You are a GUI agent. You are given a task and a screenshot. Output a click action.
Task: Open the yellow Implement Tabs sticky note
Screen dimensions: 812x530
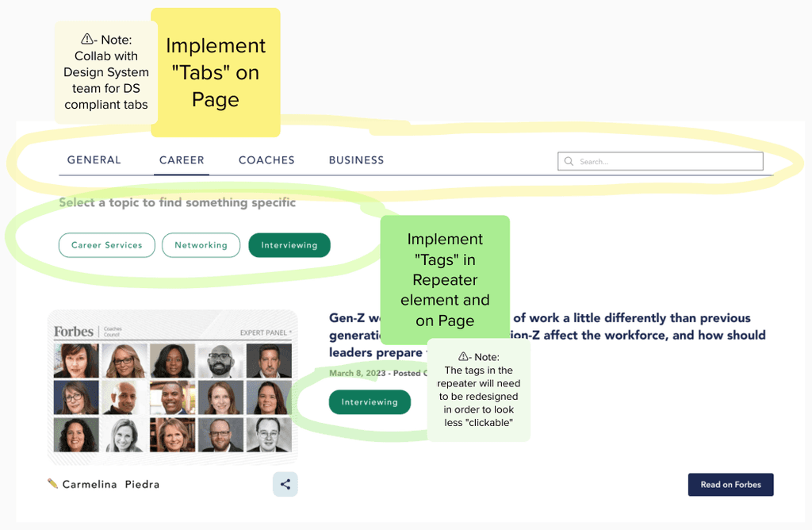(215, 72)
